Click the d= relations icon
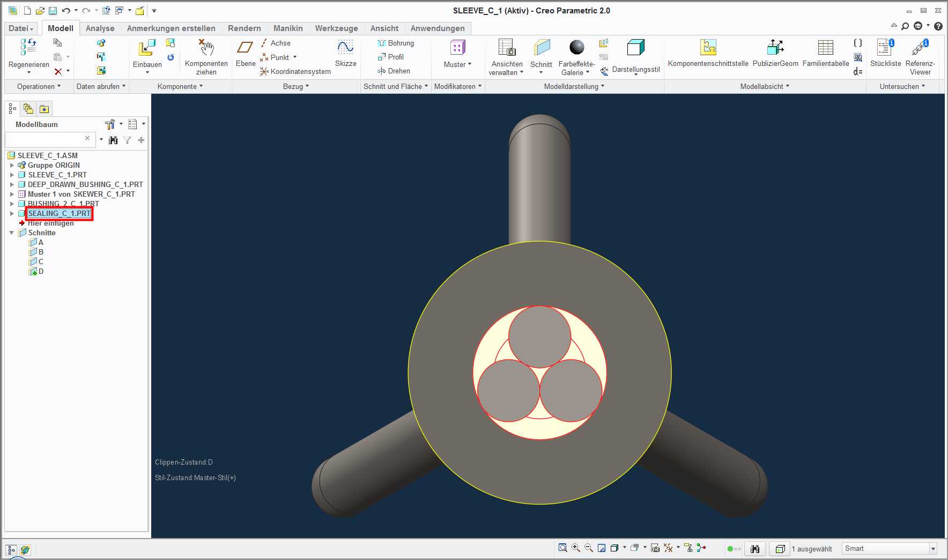948x560 pixels. click(858, 71)
